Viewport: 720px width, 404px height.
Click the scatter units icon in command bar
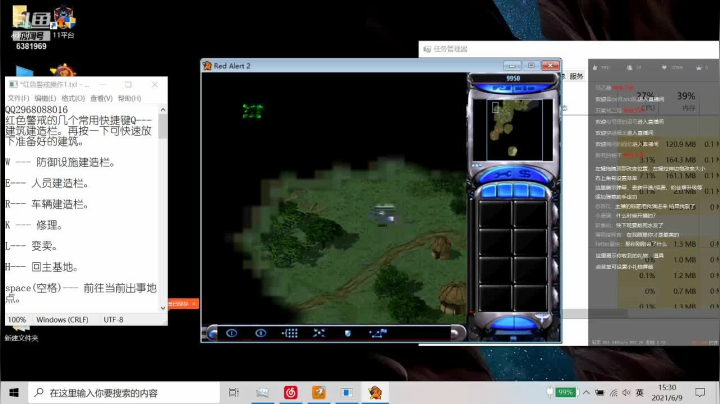coord(319,333)
